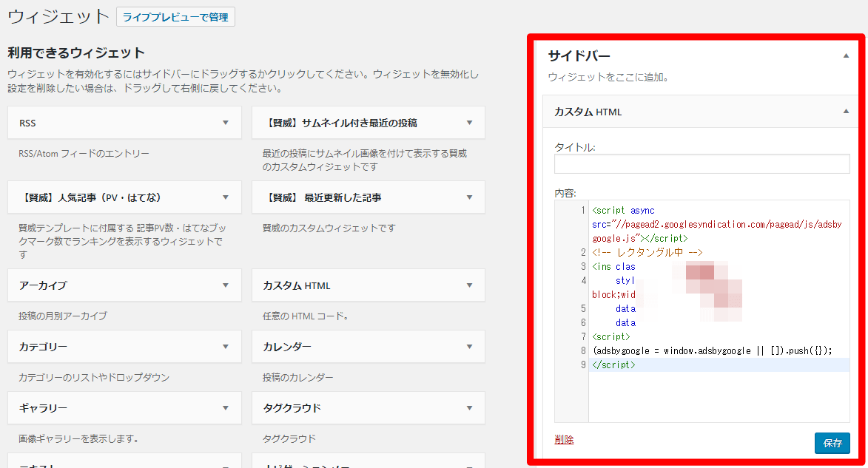The width and height of the screenshot is (868, 468).
Task: Click code line 8 adsbygoogle push
Action: [712, 350]
